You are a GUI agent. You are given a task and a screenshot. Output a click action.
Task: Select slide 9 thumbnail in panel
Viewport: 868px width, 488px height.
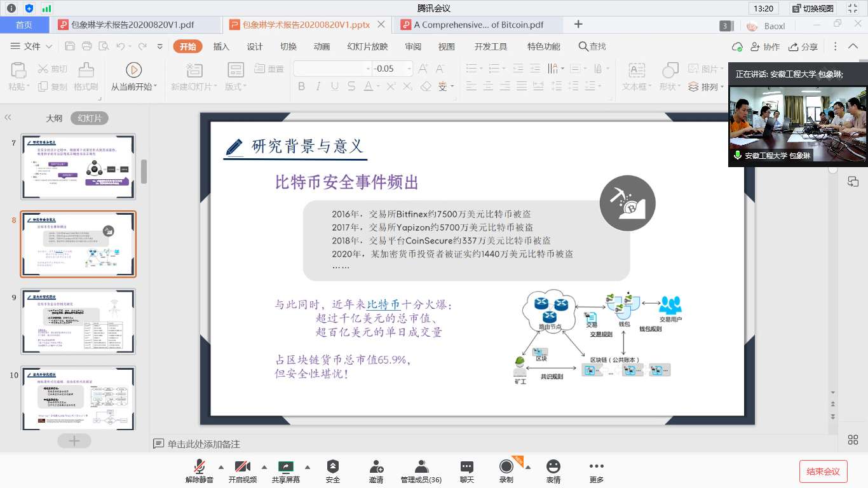coord(78,322)
